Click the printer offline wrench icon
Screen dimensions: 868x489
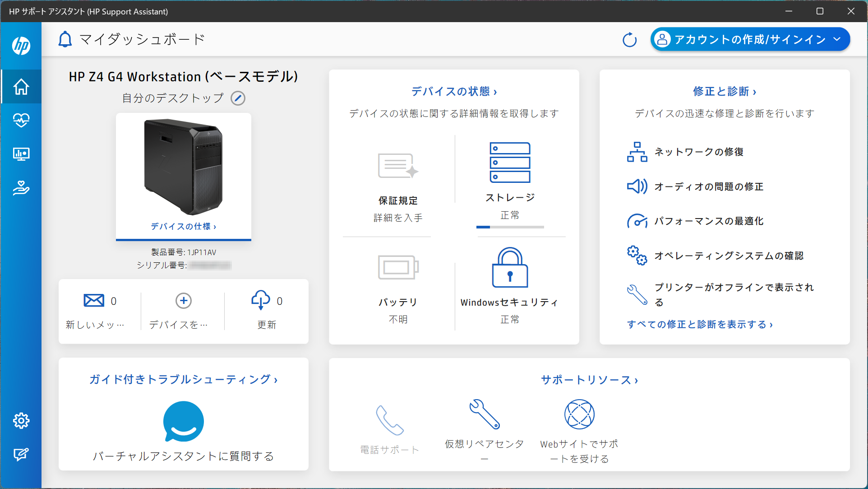(637, 294)
